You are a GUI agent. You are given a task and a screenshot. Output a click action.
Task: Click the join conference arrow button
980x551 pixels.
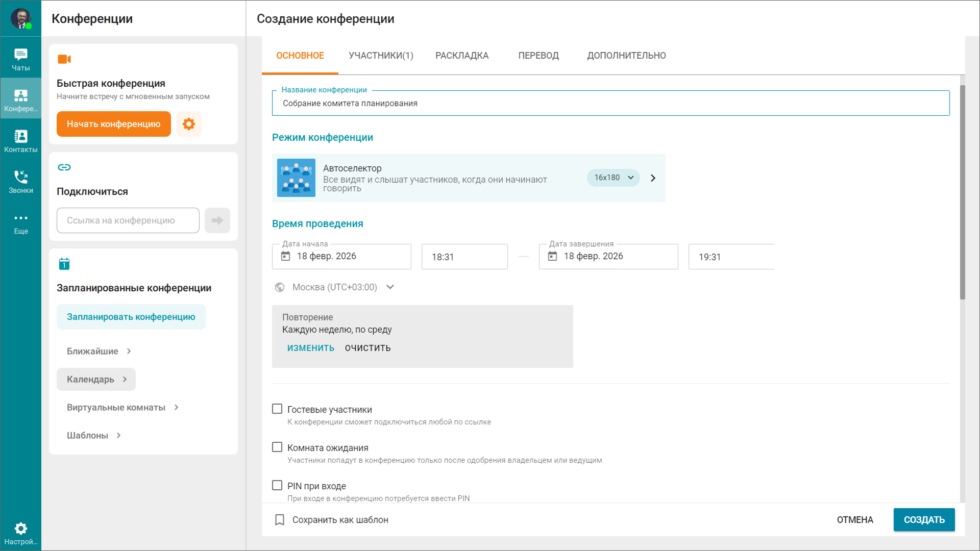click(x=217, y=220)
